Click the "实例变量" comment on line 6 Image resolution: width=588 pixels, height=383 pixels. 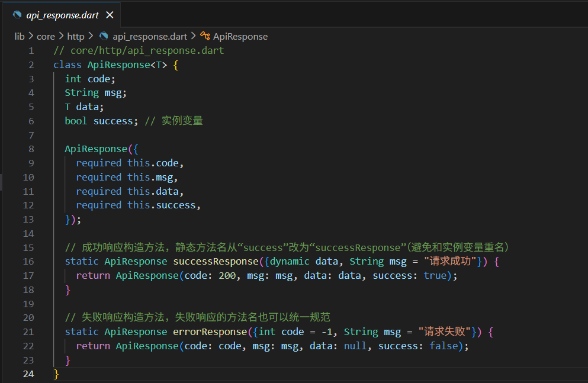[x=182, y=121]
